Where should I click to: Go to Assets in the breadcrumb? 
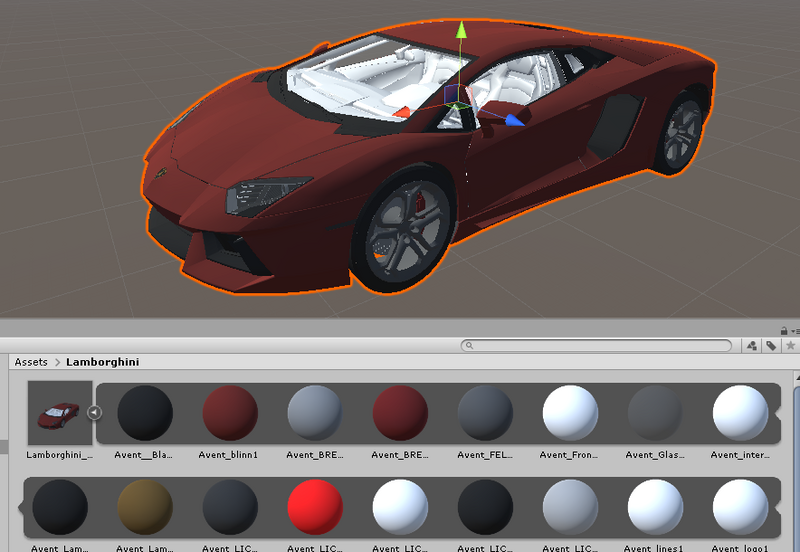31,362
